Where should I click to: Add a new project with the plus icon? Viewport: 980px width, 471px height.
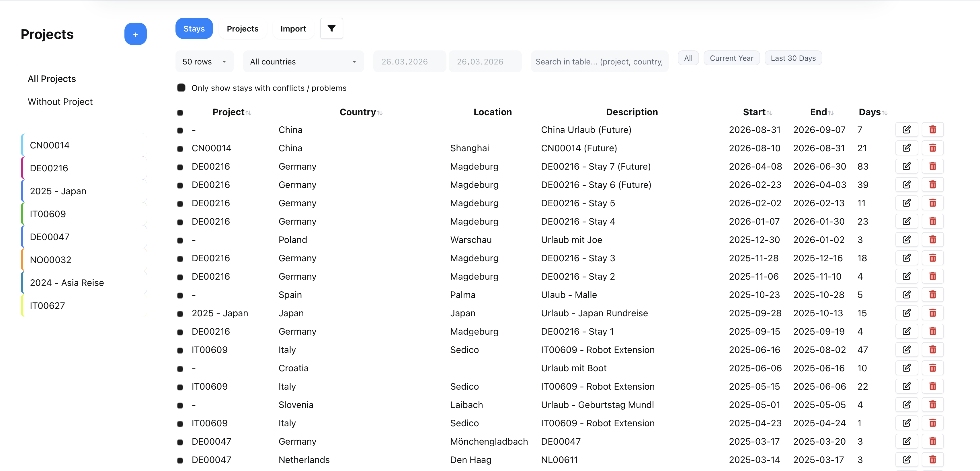(135, 34)
